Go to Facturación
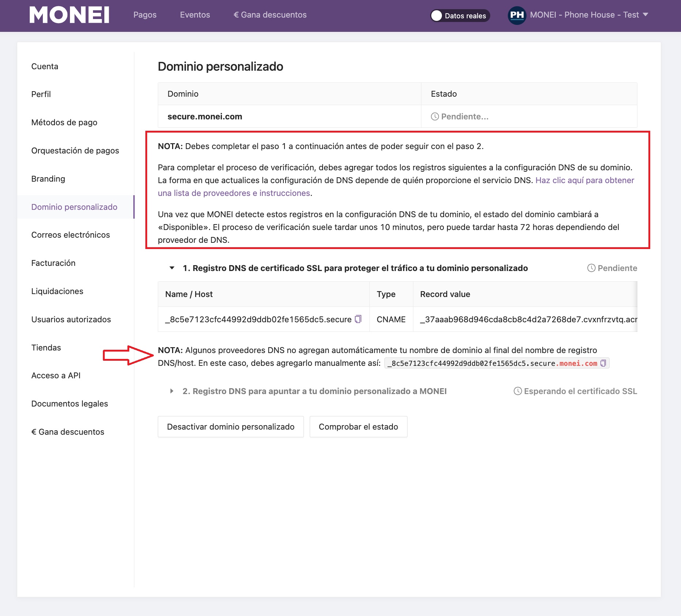This screenshot has height=616, width=681. tap(53, 263)
